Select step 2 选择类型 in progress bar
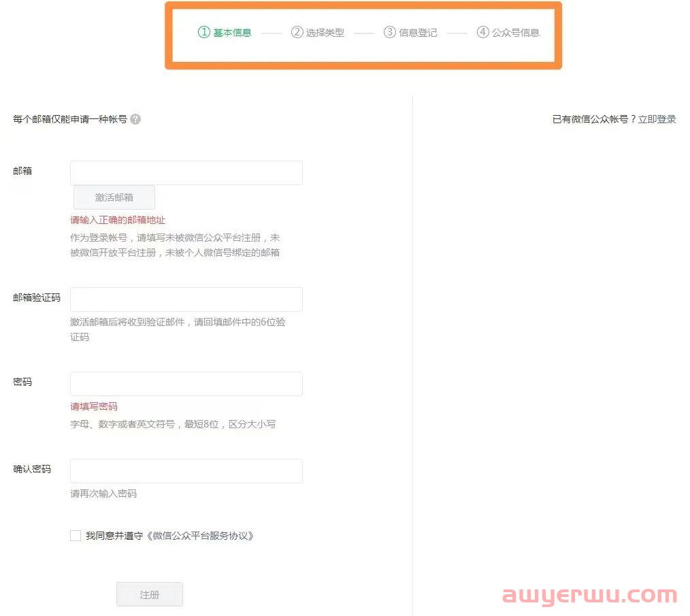 click(x=318, y=32)
